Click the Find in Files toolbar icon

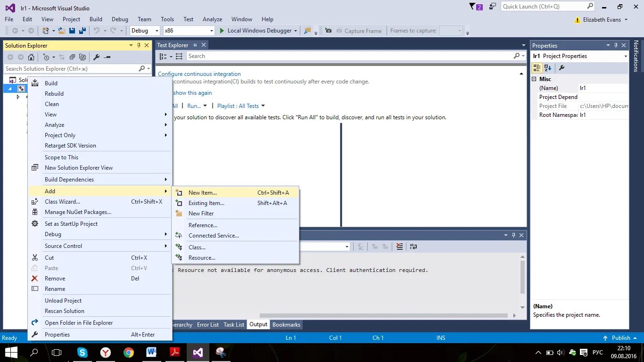pyautogui.click(x=307, y=31)
